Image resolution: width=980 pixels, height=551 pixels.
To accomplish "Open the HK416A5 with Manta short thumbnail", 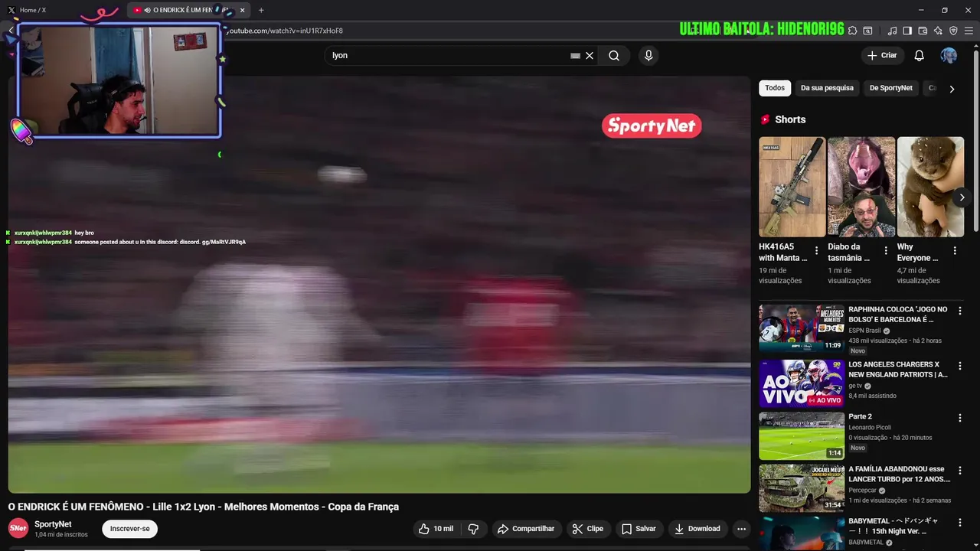I will (792, 187).
